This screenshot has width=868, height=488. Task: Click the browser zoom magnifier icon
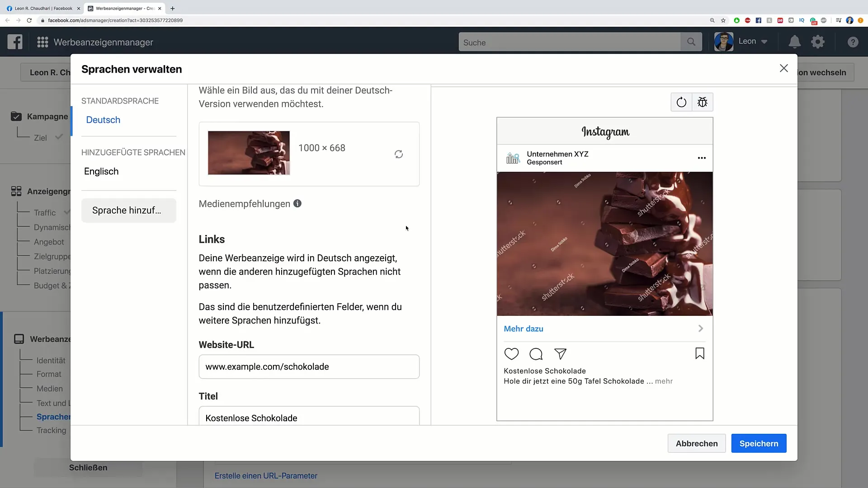[x=712, y=20]
